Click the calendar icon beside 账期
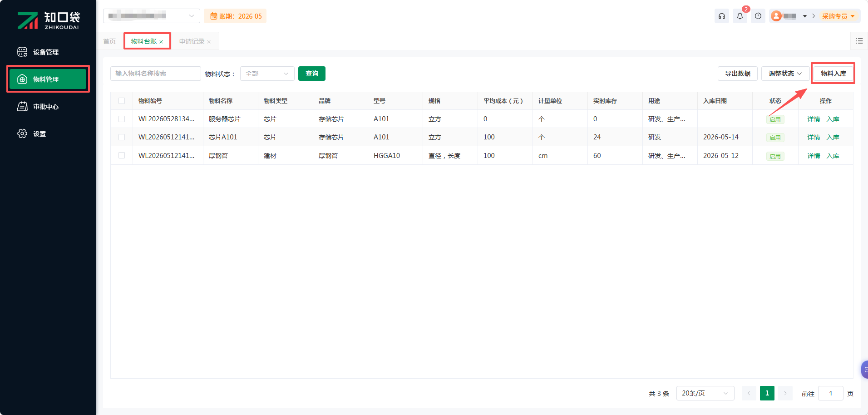The width and height of the screenshot is (868, 415). pyautogui.click(x=213, y=16)
